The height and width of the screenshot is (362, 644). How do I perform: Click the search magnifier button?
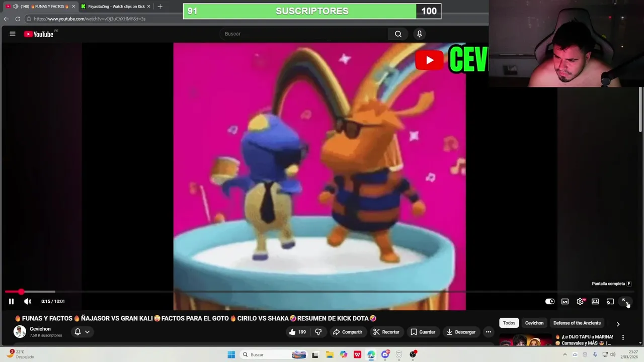[398, 34]
